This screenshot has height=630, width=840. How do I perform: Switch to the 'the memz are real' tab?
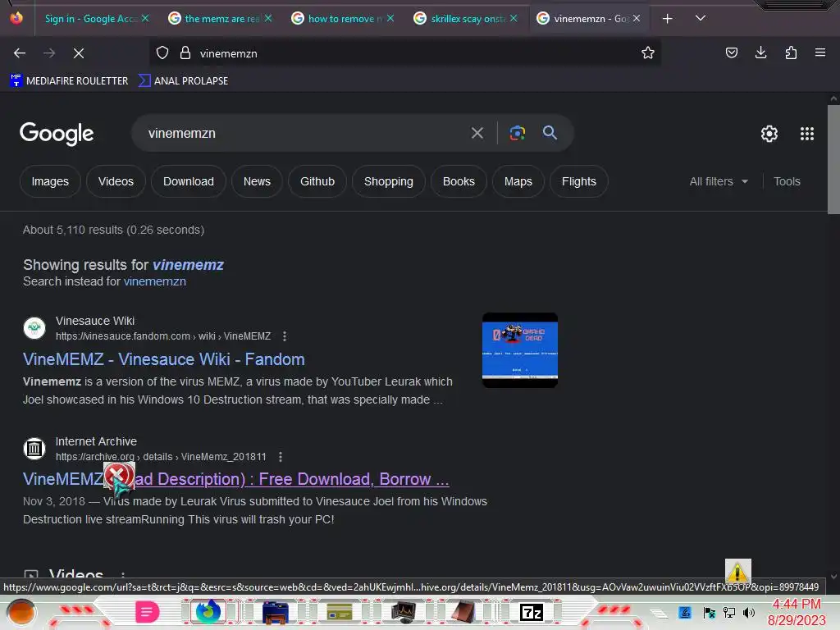[x=216, y=19]
